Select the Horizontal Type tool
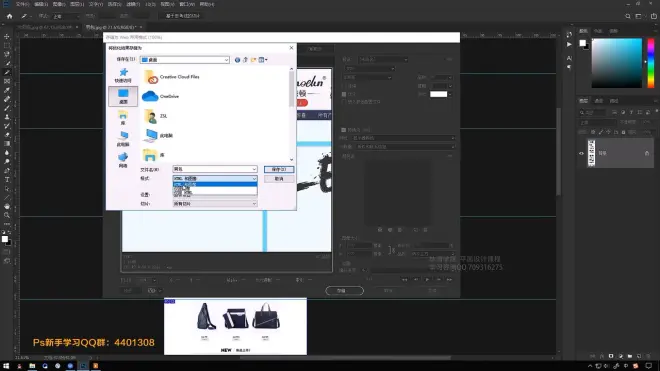This screenshot has height=371, width=660. tap(7, 180)
